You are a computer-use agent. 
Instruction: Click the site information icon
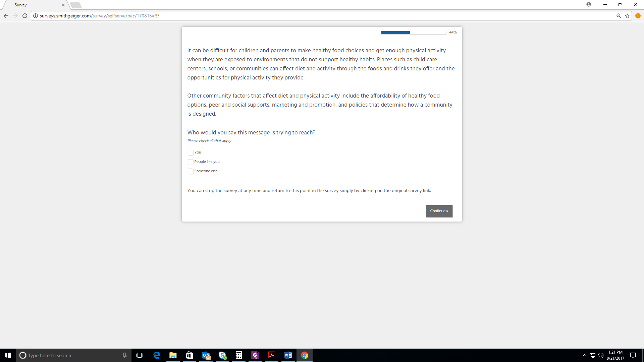(x=36, y=16)
